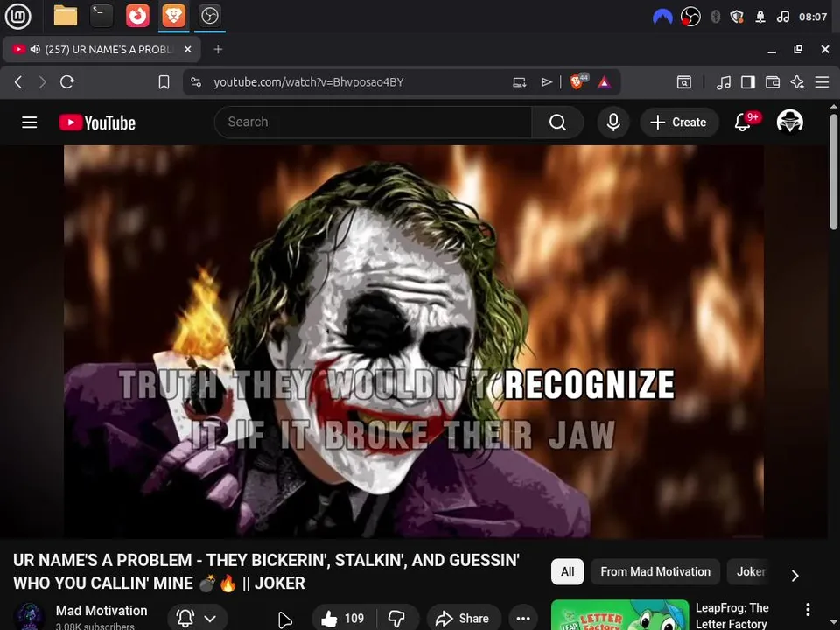Open the three-dot more actions menu
The width and height of the screenshot is (840, 630).
tap(523, 619)
